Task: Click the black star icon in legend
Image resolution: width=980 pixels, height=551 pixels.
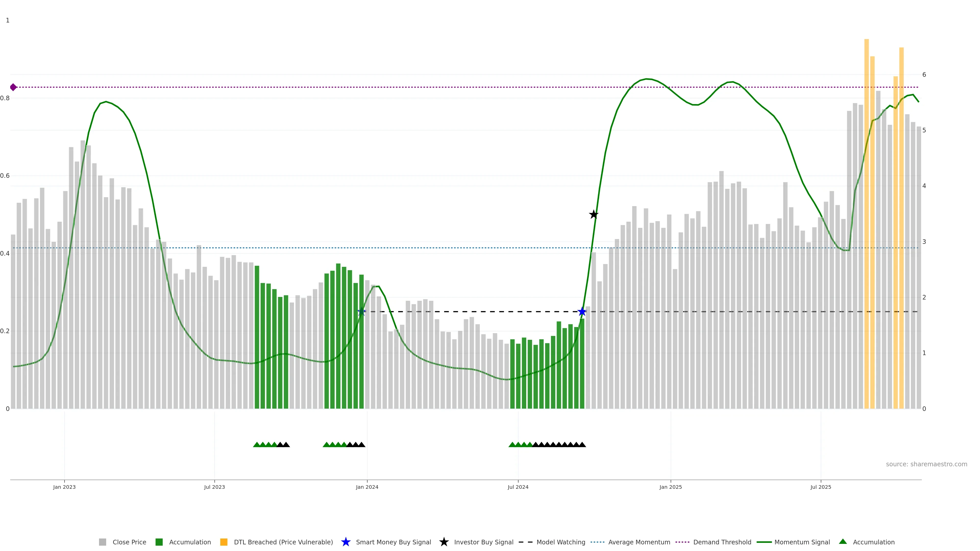Action: coord(444,542)
